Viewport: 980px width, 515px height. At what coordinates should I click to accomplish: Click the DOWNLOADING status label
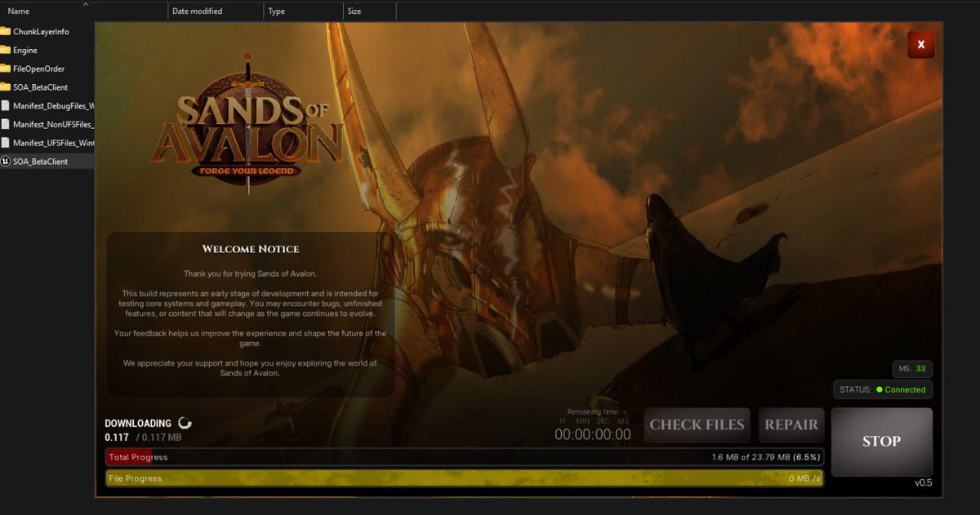(x=138, y=424)
